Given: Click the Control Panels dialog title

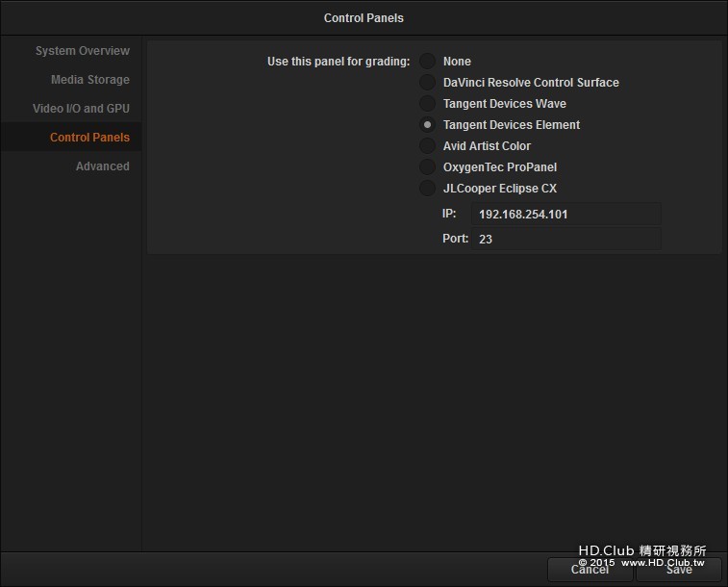Looking at the screenshot, I should [364, 18].
